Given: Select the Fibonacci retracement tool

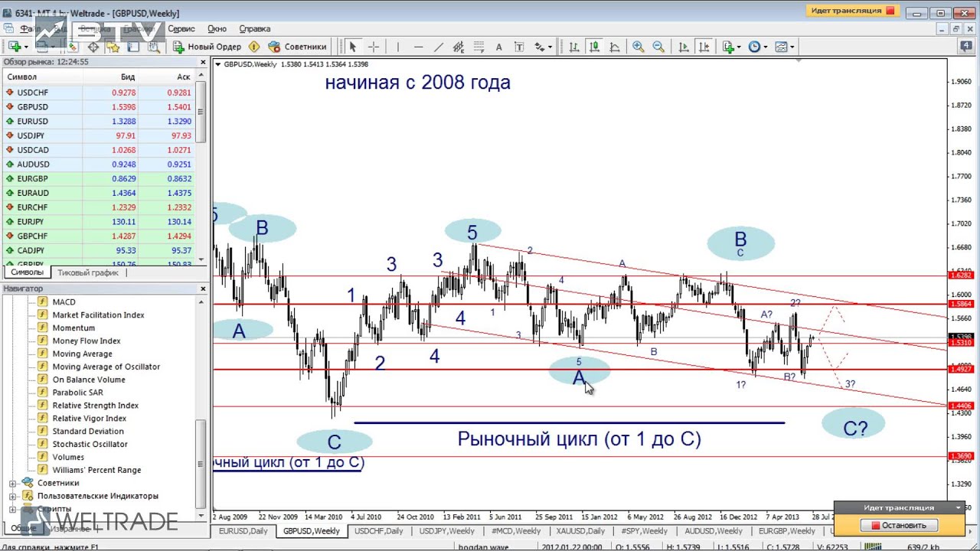Looking at the screenshot, I should [x=479, y=47].
